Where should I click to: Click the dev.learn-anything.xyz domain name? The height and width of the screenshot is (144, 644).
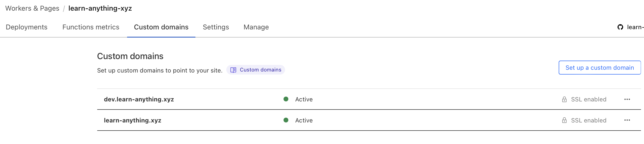[139, 99]
